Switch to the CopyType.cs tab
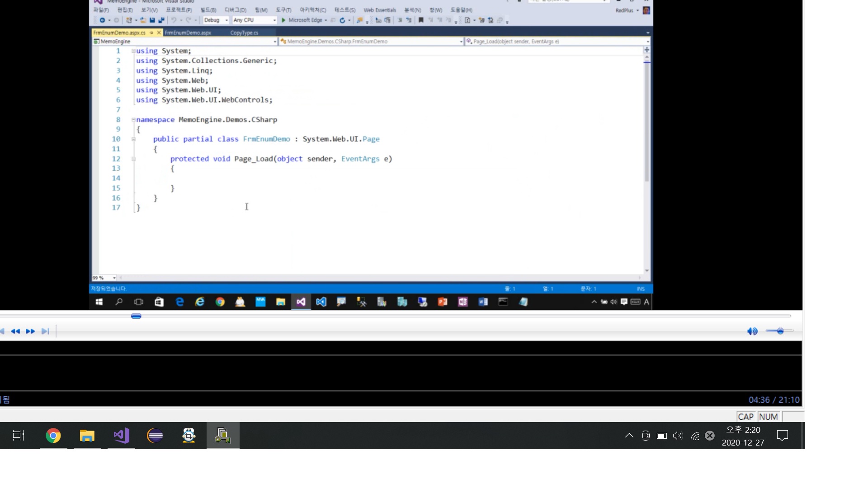Image resolution: width=868 pixels, height=488 pixels. pos(244,33)
